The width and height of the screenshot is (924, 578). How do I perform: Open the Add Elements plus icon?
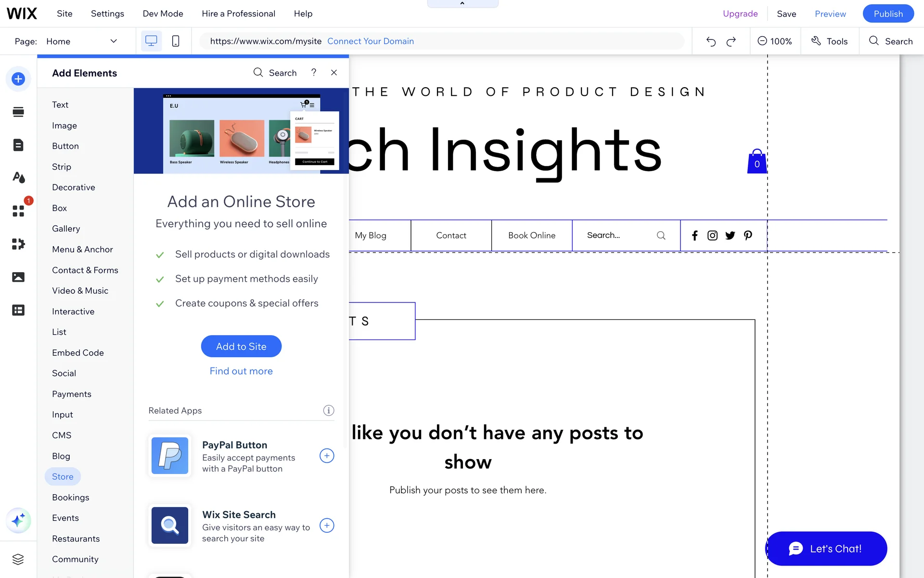[x=18, y=79]
